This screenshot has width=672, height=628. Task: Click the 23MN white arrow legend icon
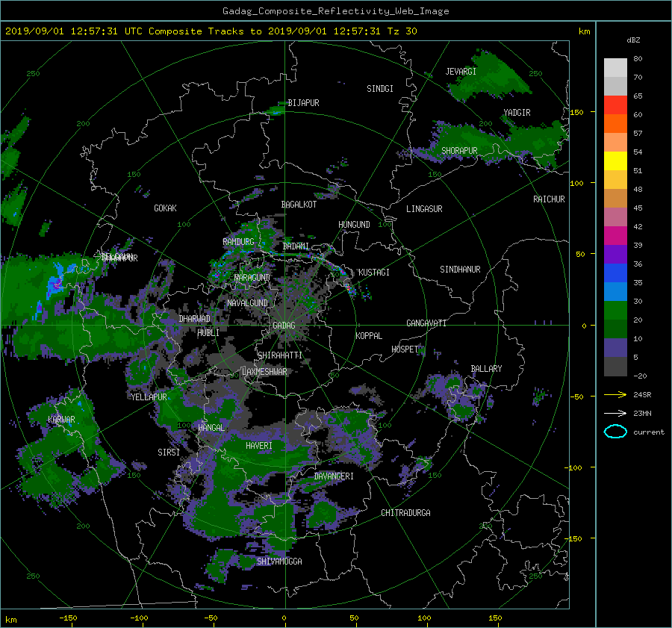tap(615, 413)
